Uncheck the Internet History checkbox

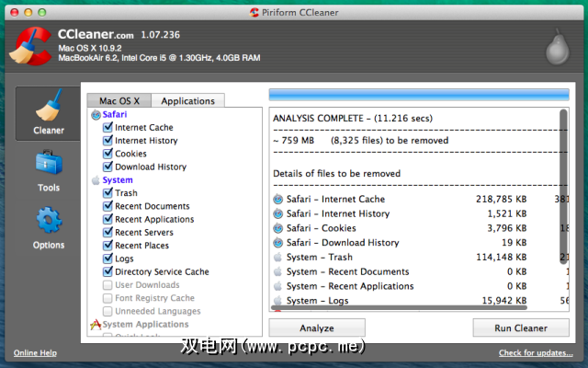point(107,141)
